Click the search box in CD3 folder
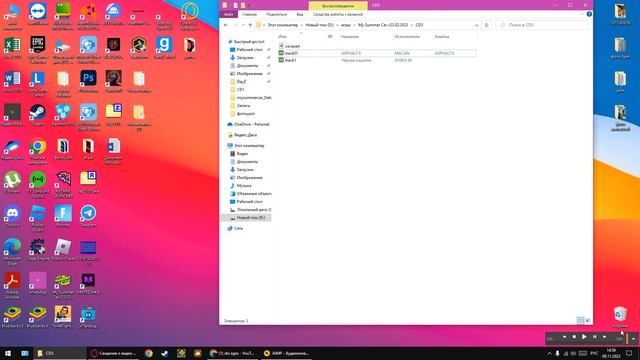 pos(542,25)
